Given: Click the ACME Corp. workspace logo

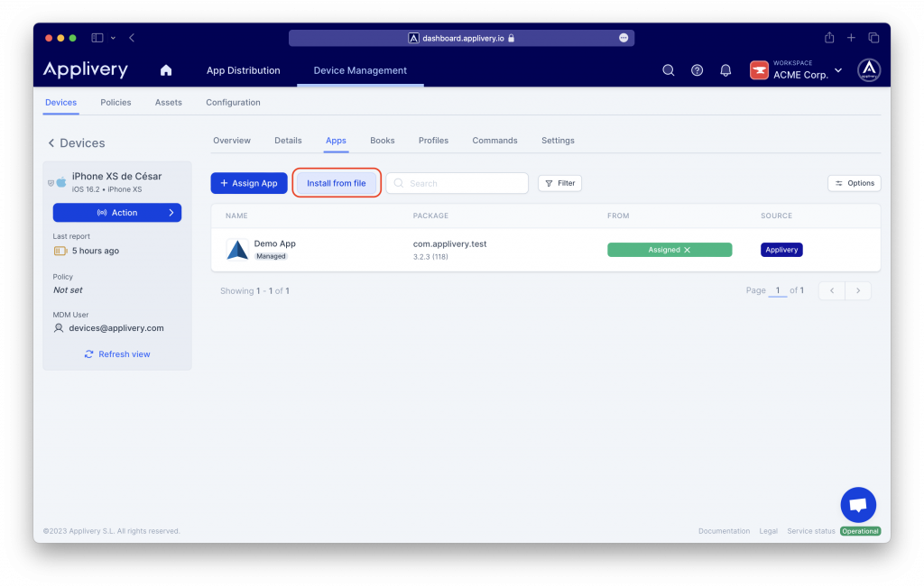Looking at the screenshot, I should (x=759, y=70).
